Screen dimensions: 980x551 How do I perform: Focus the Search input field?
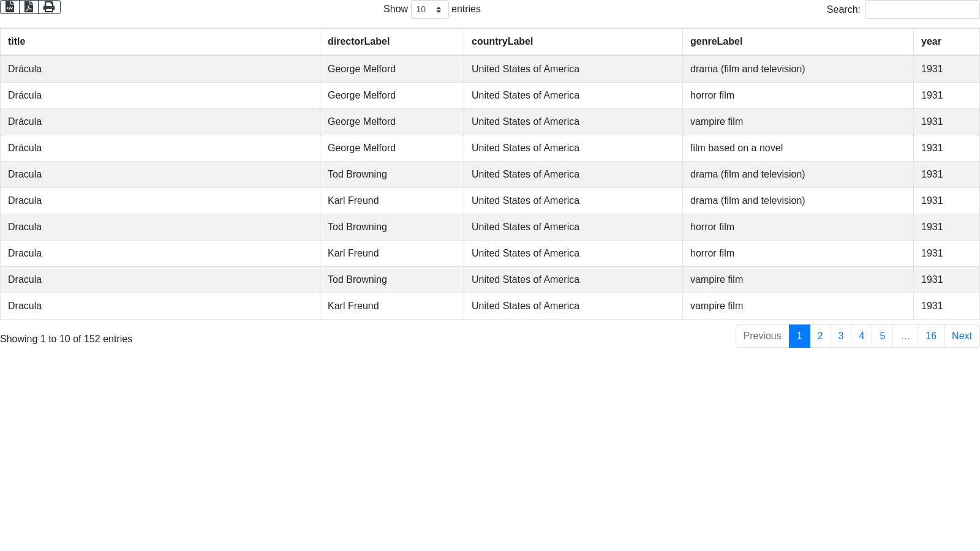pos(922,10)
